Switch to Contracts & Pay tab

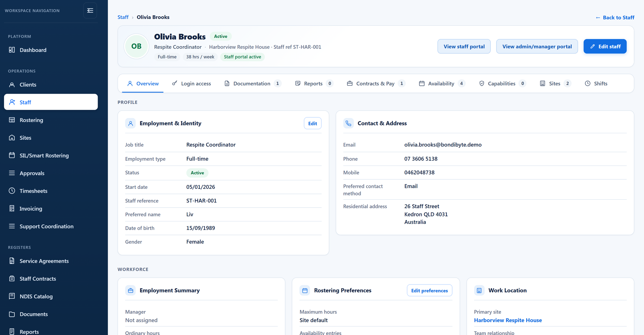click(376, 83)
